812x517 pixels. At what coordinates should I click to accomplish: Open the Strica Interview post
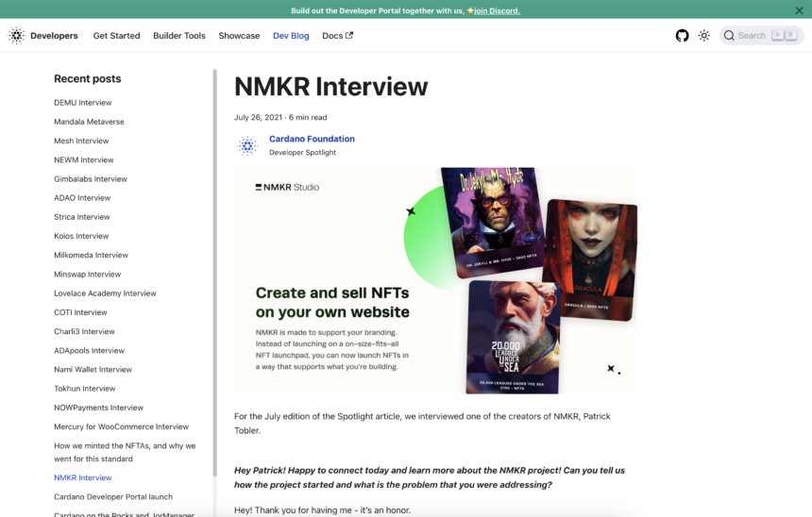click(82, 217)
